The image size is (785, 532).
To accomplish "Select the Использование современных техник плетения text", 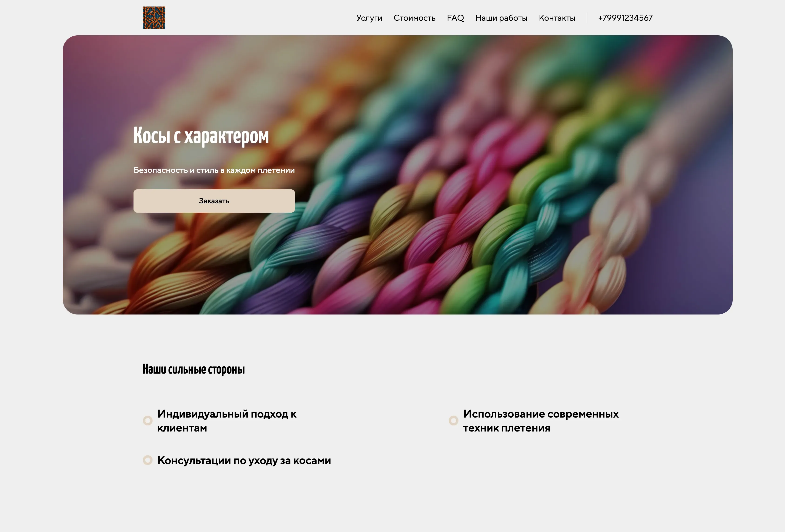I will point(541,421).
